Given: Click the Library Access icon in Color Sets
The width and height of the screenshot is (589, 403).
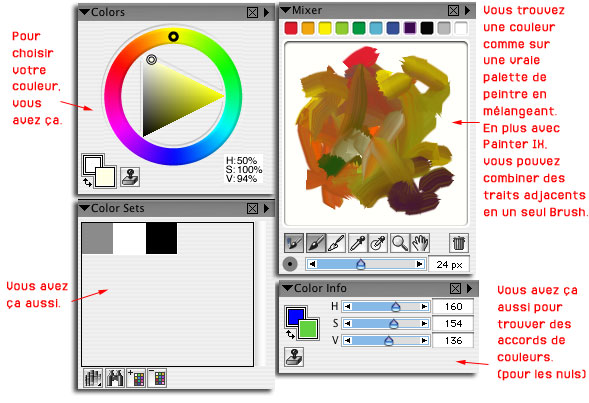Looking at the screenshot, I should pos(93,378).
